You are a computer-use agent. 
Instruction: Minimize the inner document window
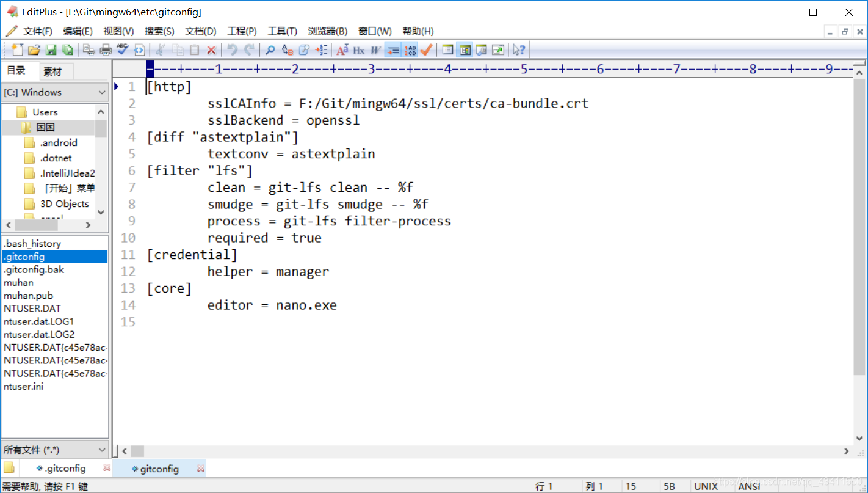pos(830,32)
